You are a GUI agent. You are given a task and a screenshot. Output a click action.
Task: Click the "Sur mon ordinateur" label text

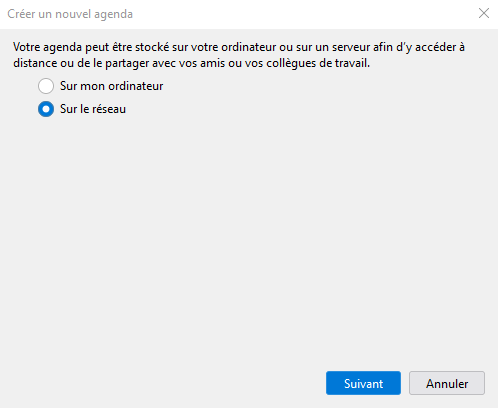111,86
